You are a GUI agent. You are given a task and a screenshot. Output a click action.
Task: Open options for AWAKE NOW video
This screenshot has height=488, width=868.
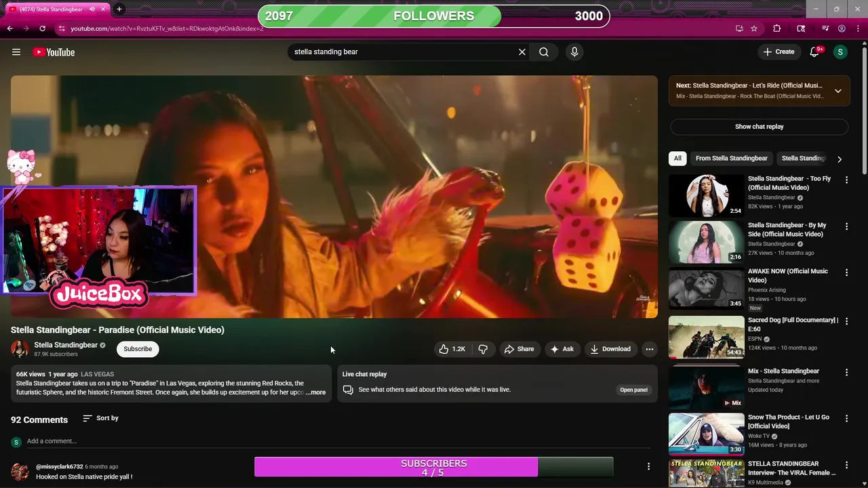click(846, 272)
